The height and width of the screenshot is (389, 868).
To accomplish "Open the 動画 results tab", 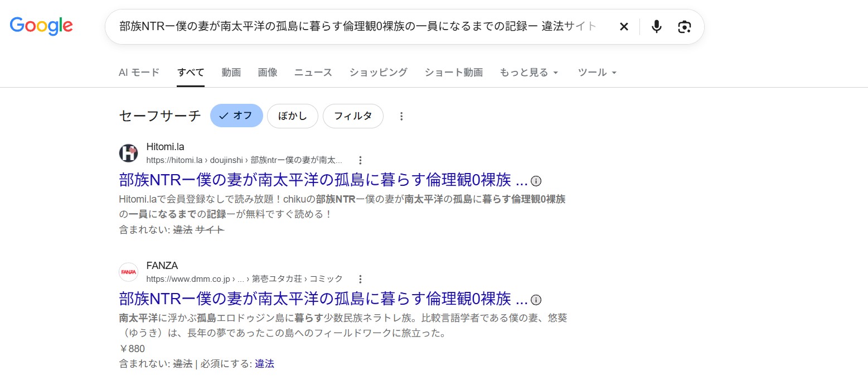I will tap(231, 72).
